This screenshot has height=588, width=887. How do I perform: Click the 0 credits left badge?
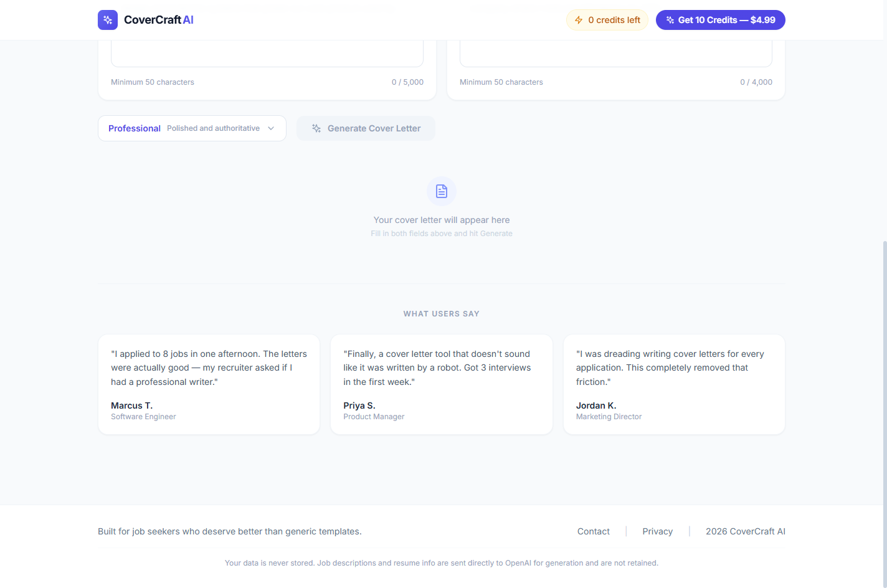click(607, 20)
